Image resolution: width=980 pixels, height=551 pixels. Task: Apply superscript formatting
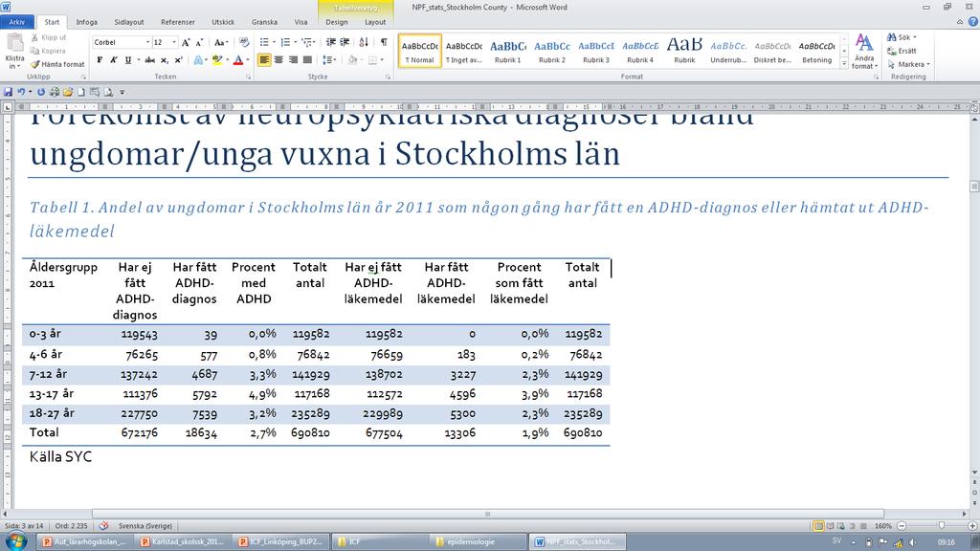(178, 60)
